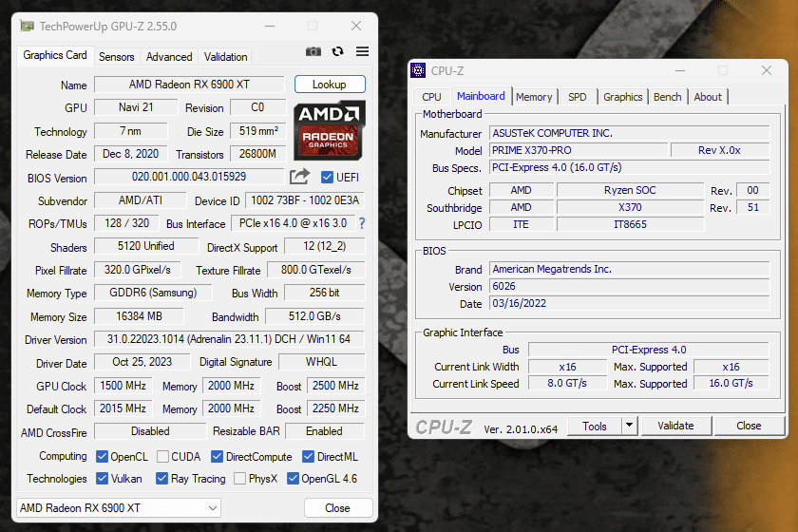Switch to CPU-Z CPU tab
The height and width of the screenshot is (532, 798).
431,97
